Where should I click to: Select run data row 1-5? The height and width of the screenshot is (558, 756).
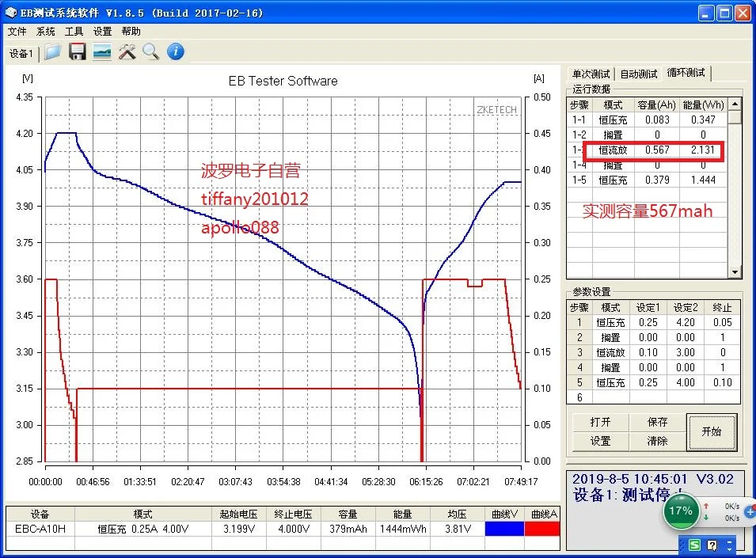[x=647, y=180]
